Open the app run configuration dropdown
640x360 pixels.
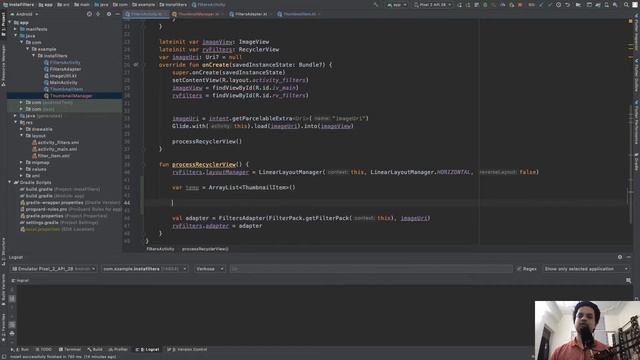[397, 5]
